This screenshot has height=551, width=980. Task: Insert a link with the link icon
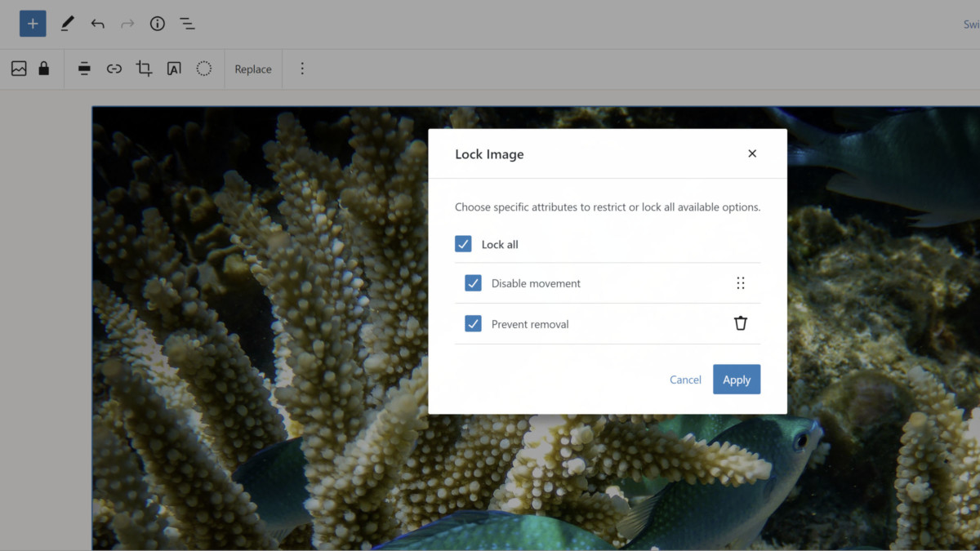point(114,69)
